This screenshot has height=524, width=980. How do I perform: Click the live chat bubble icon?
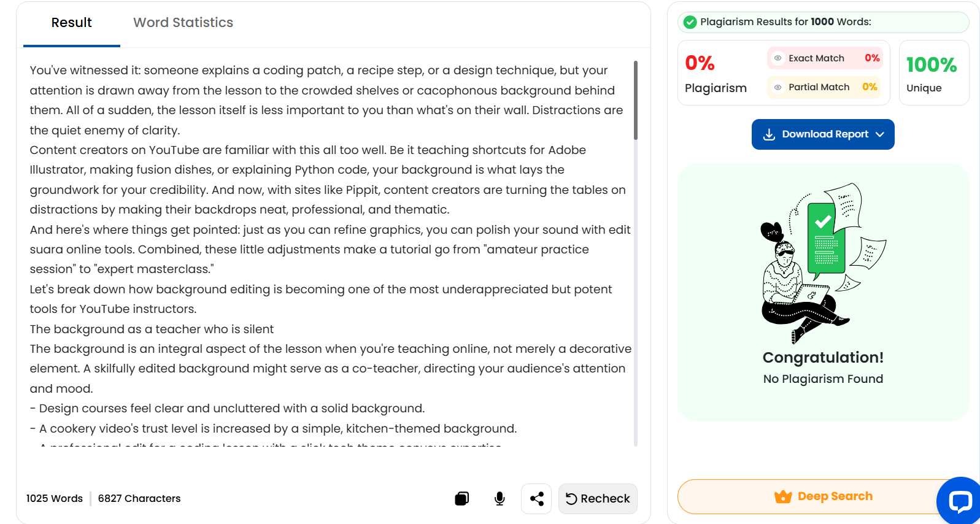coord(960,501)
